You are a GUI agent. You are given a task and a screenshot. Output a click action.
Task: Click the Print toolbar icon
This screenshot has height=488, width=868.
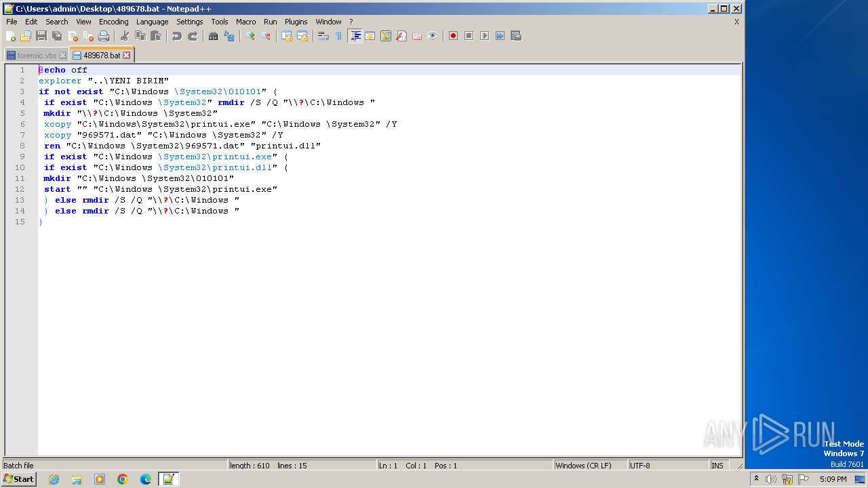[104, 36]
